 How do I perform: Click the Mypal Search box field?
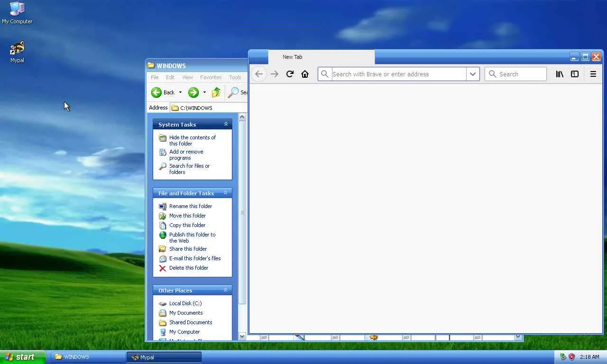point(515,74)
